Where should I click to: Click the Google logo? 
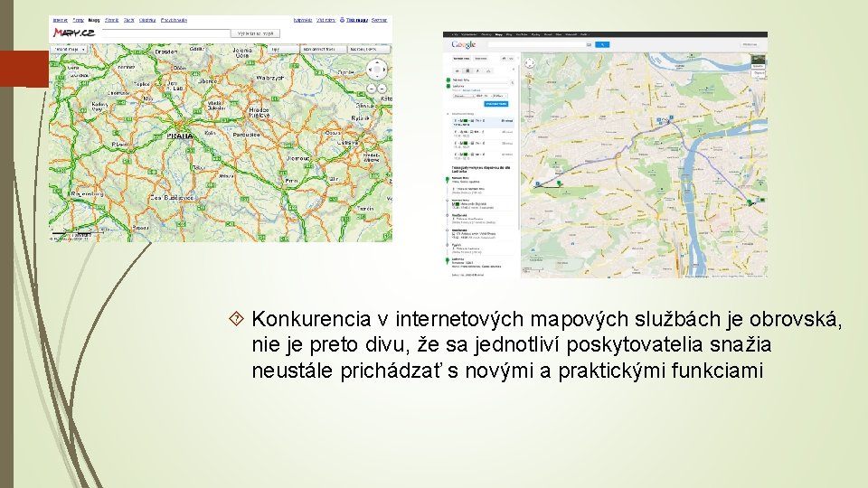463,45
